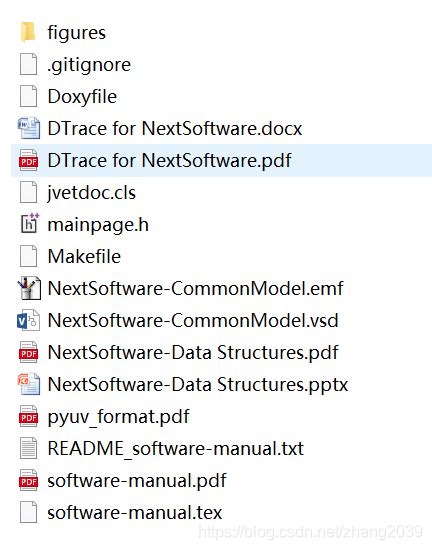The image size is (432, 550).
Task: Open the figures folder icon
Action: tap(28, 32)
